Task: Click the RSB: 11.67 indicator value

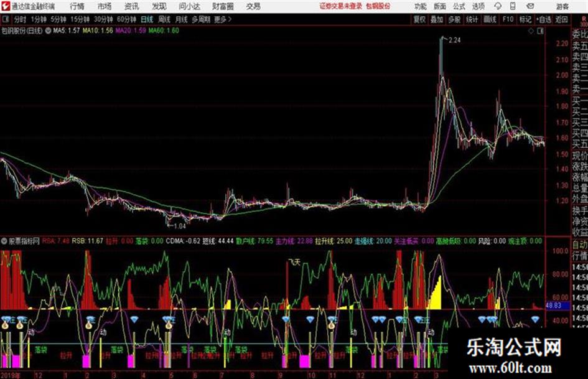Action: tap(87, 241)
